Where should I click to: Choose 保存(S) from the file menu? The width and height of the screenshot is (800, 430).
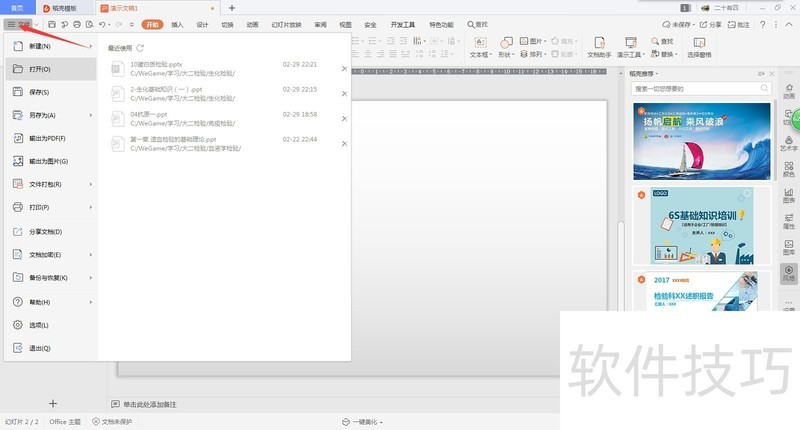(x=51, y=92)
